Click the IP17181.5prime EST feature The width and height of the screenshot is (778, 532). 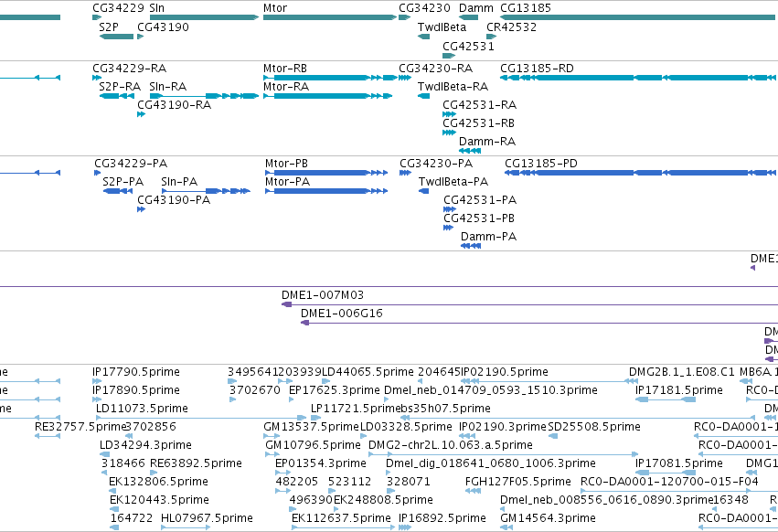[666, 399]
